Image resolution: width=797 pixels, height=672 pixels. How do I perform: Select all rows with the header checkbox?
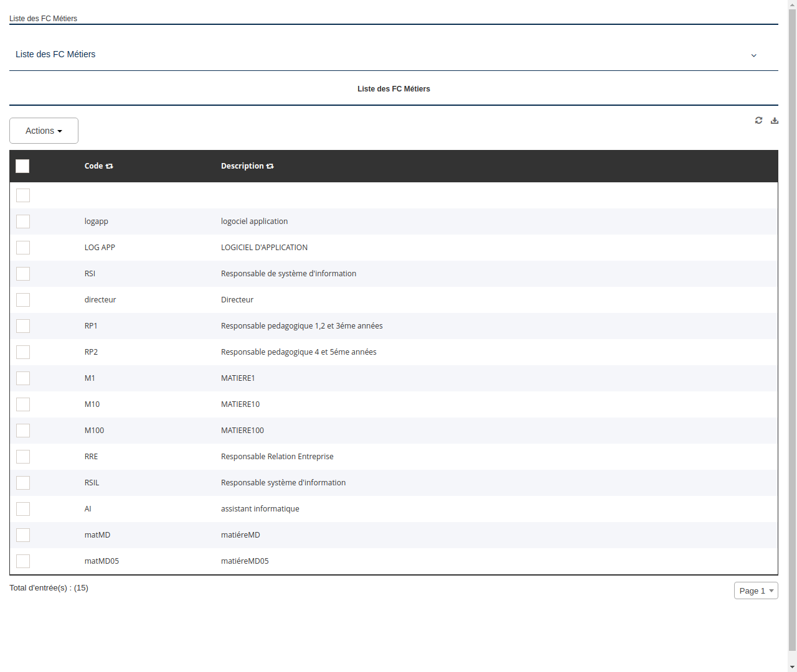tap(22, 166)
